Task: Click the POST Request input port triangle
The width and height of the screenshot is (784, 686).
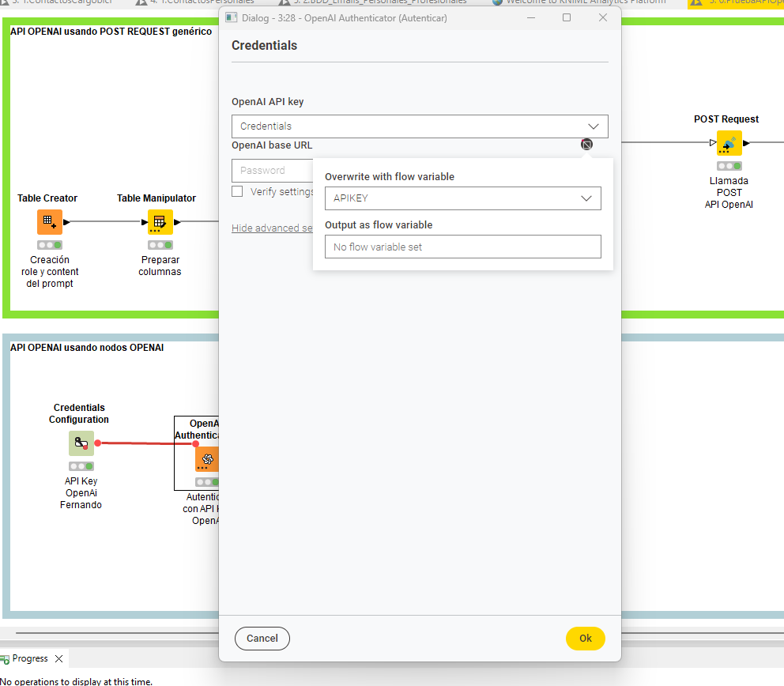Action: pos(713,142)
